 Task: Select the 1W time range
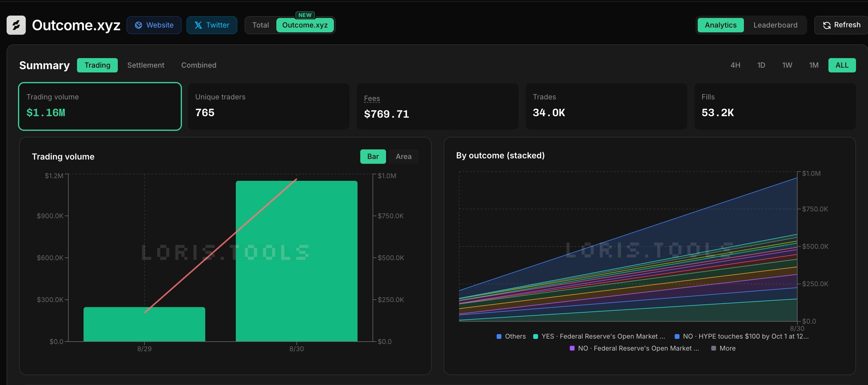(x=787, y=65)
